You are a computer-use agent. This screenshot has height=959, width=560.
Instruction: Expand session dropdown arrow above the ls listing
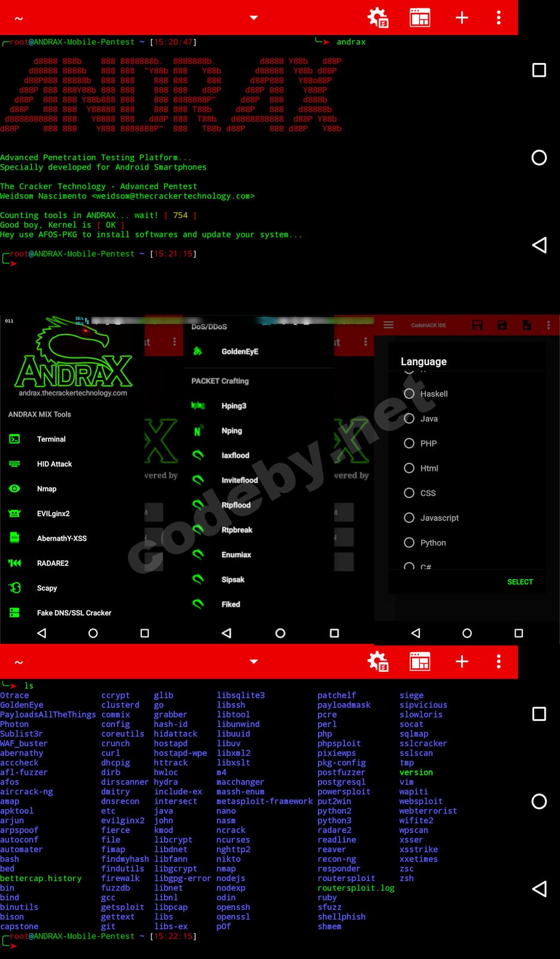pyautogui.click(x=254, y=662)
